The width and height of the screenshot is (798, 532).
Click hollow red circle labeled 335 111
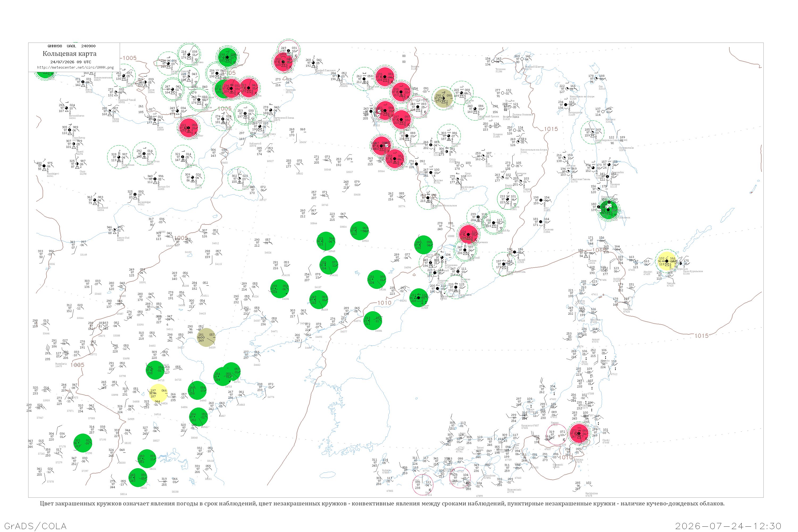[423, 484]
